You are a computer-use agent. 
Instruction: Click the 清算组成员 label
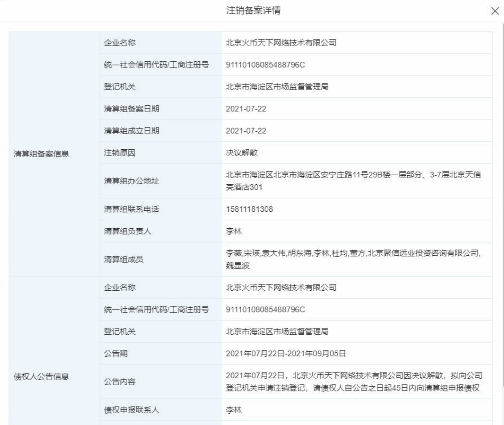click(x=123, y=259)
